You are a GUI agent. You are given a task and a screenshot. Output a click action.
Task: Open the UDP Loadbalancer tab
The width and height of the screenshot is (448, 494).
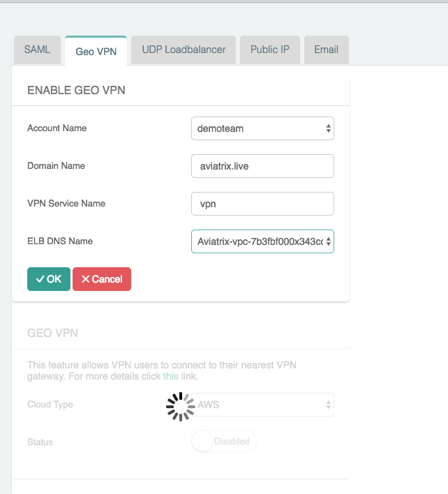coord(184,50)
